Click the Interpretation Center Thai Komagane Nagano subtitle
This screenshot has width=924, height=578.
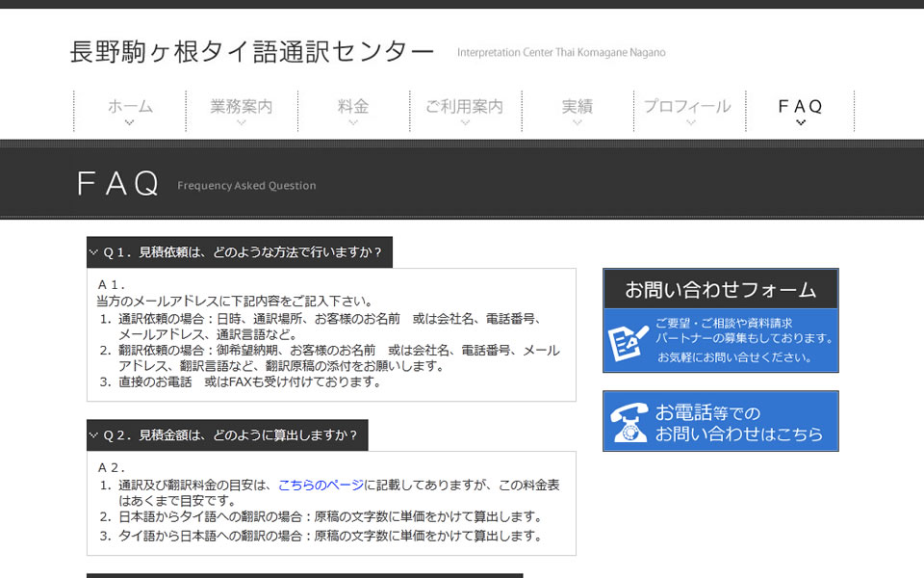(561, 52)
